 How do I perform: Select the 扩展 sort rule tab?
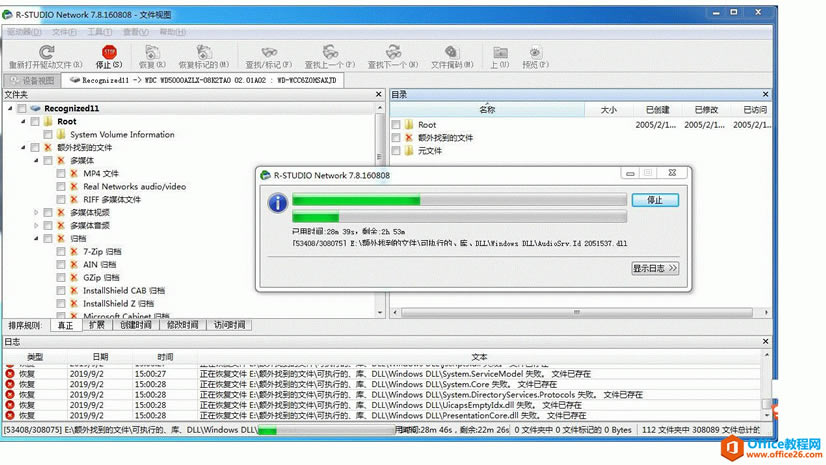click(x=97, y=325)
